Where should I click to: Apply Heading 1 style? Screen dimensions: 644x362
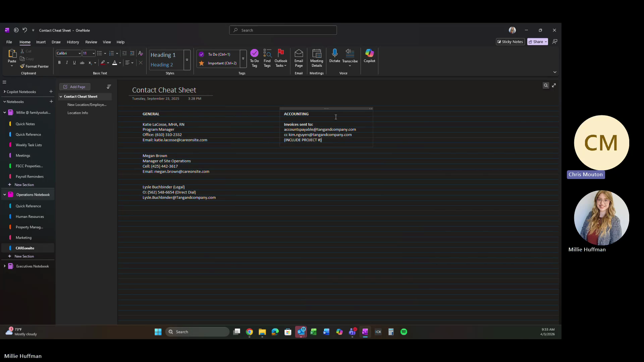pos(163,55)
